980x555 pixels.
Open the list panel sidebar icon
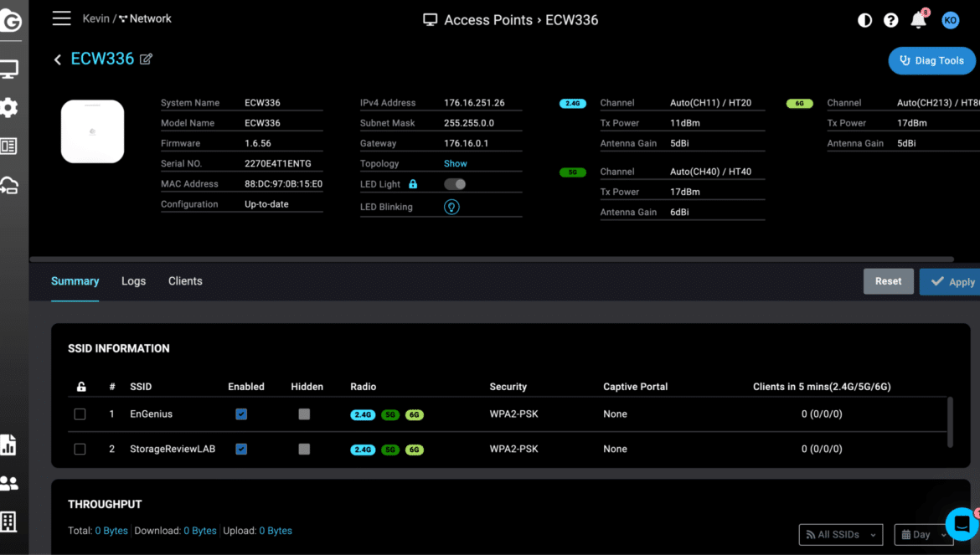(x=8, y=146)
